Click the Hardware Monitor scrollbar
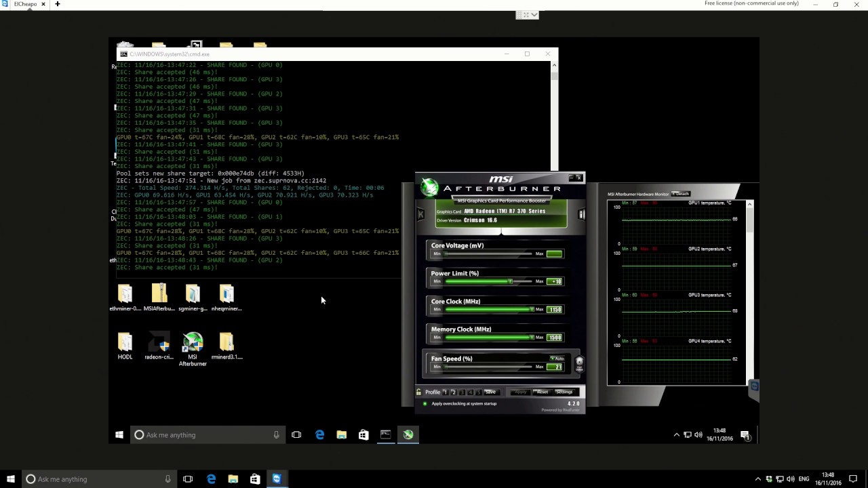868x488 pixels. pos(749,291)
